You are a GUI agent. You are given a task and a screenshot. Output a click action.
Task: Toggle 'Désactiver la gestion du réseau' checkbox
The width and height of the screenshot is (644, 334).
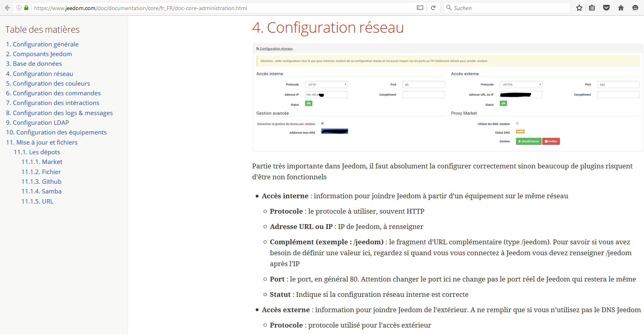pos(322,123)
